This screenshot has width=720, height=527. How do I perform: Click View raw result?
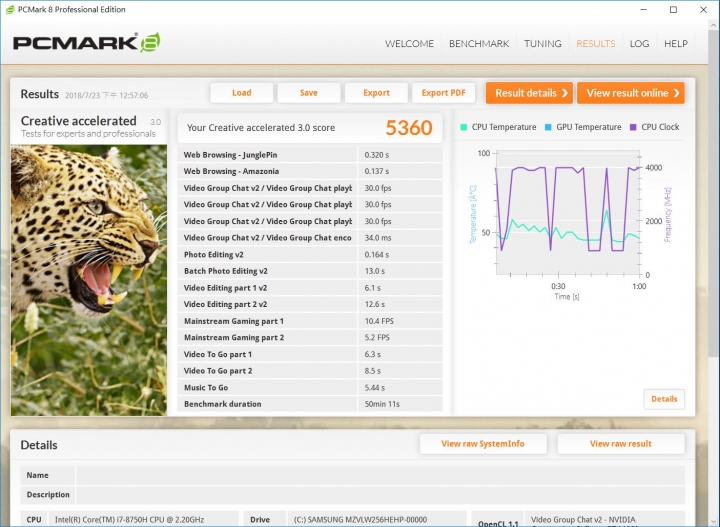[621, 444]
